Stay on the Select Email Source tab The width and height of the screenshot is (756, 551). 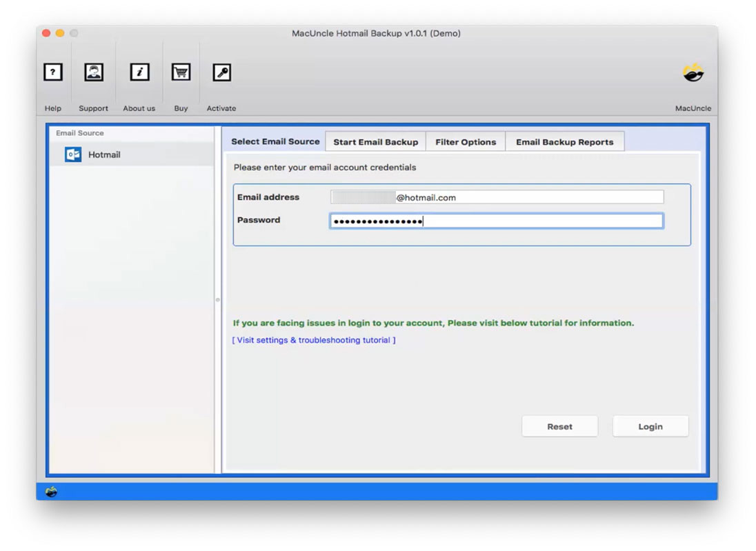[x=274, y=141]
